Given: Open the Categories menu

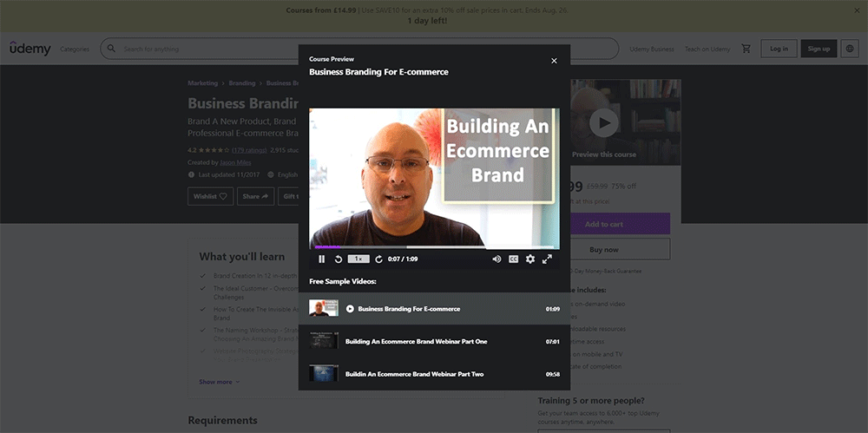Looking at the screenshot, I should coord(75,49).
